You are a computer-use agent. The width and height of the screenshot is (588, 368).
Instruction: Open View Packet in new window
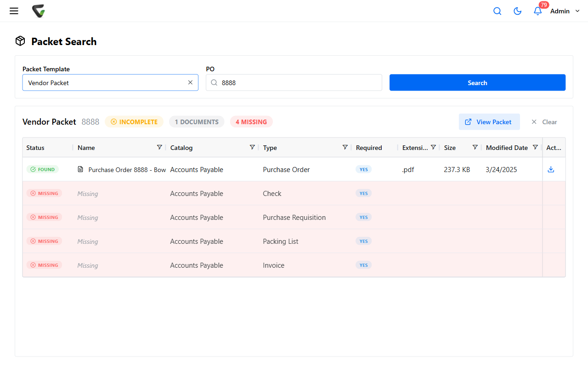click(x=489, y=122)
